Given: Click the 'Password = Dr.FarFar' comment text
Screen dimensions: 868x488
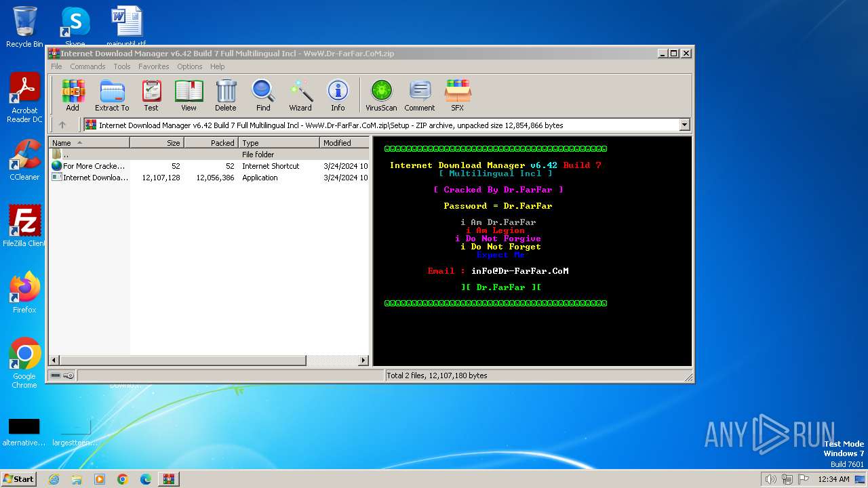Looking at the screenshot, I should click(x=498, y=206).
